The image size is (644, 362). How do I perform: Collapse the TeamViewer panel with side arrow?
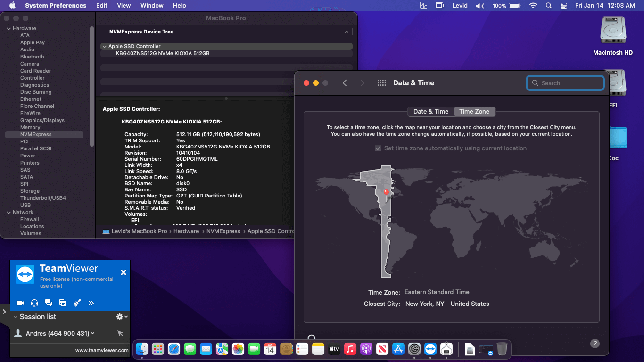(4, 311)
